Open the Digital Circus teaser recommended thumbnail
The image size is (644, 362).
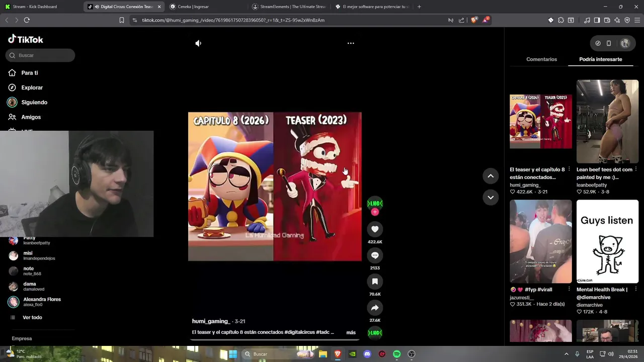pos(541,121)
